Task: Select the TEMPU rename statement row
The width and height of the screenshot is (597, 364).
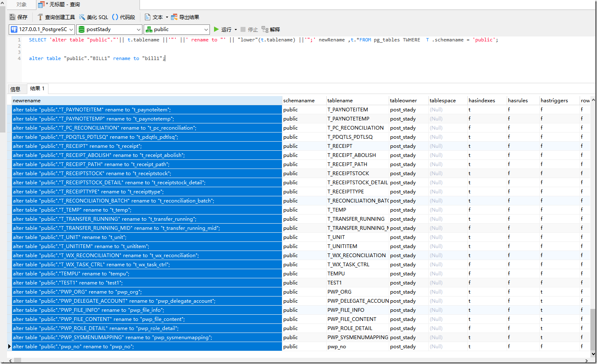Action: coord(147,274)
